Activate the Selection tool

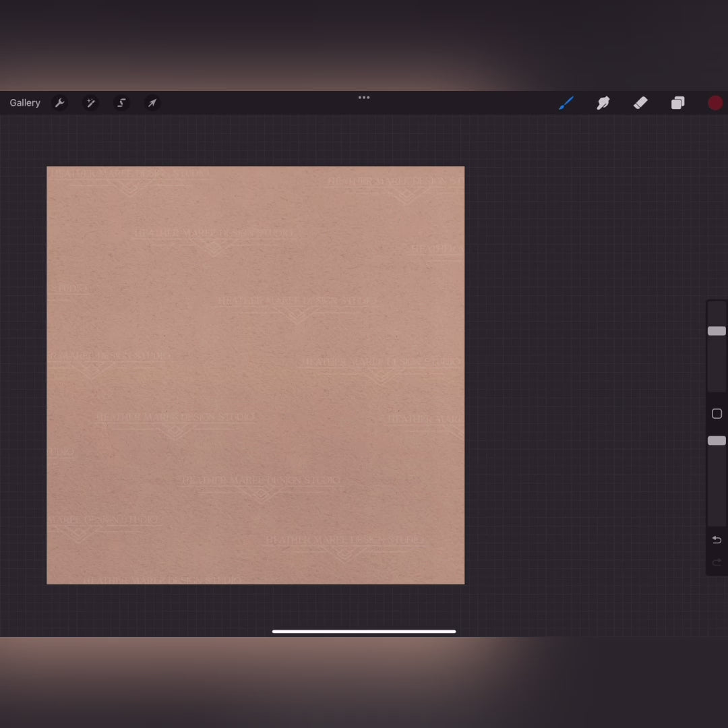pos(122,103)
